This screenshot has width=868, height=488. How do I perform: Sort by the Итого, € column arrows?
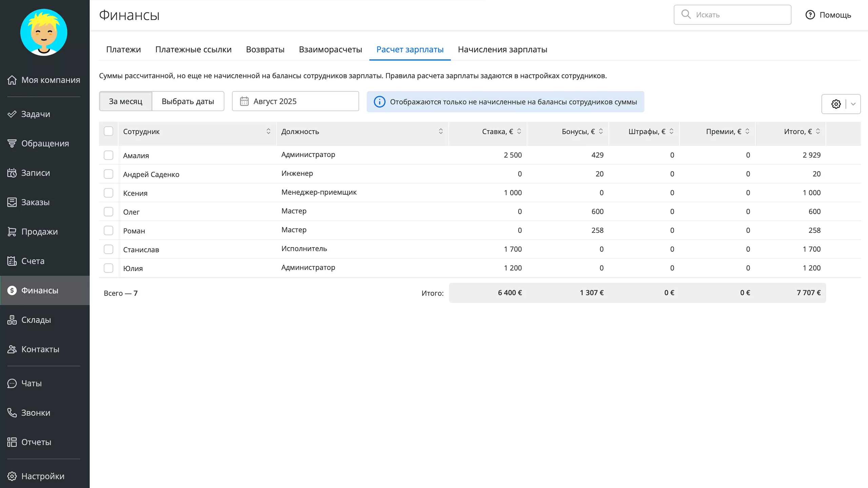click(x=818, y=131)
